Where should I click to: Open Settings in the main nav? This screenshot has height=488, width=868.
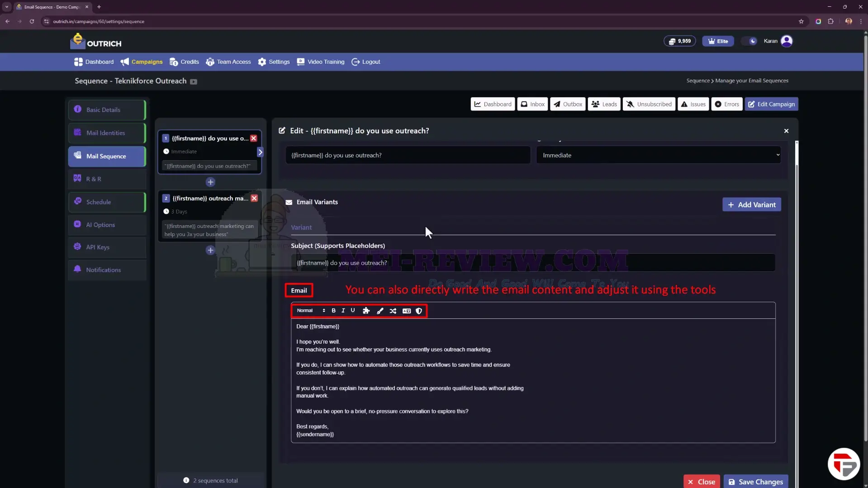pyautogui.click(x=274, y=62)
